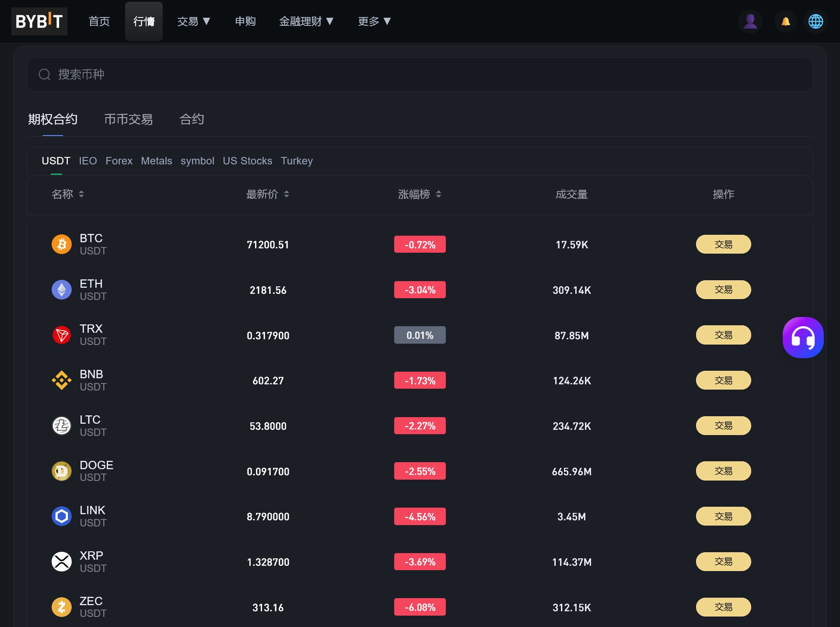Click the BYBIT logo
Viewport: 840px width, 627px height.
click(39, 21)
